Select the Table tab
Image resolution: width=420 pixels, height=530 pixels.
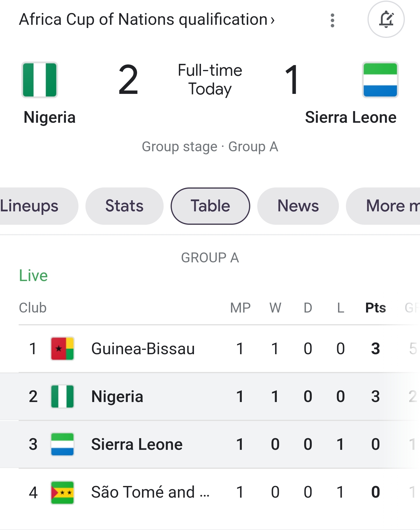point(210,206)
